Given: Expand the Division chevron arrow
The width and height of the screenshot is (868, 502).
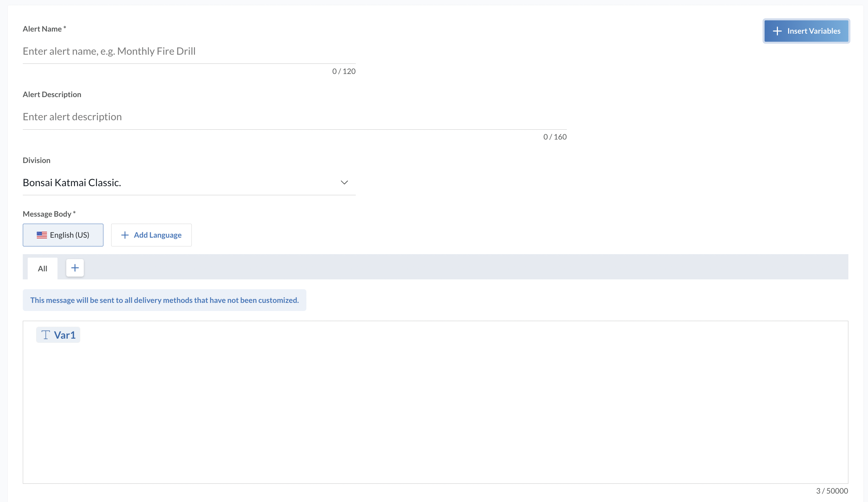Looking at the screenshot, I should pos(344,182).
